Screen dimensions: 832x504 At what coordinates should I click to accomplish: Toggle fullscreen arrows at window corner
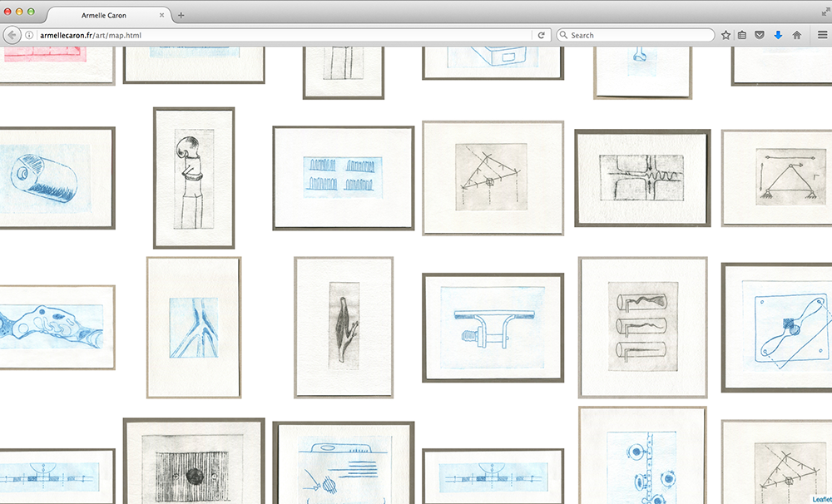point(825,11)
